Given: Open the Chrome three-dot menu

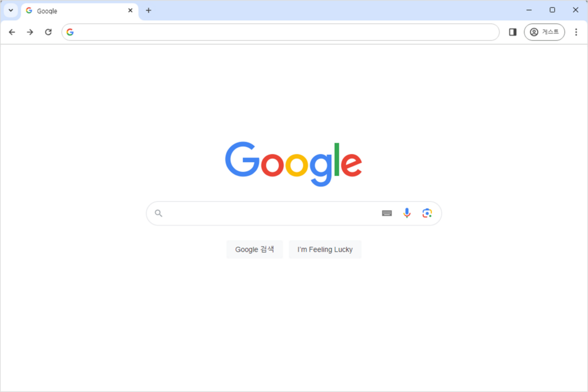Looking at the screenshot, I should tap(576, 32).
